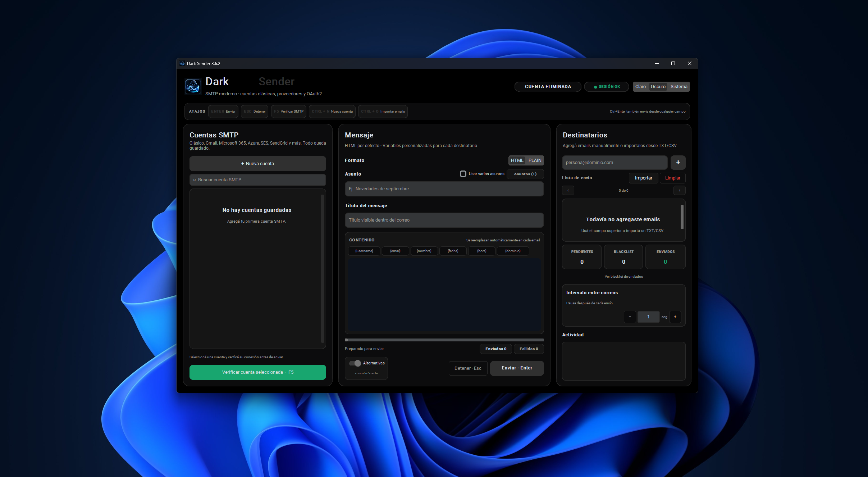The image size is (868, 477).
Task: Click the CTRL+N Nueva cuenta shortcut chip
Action: point(332,112)
